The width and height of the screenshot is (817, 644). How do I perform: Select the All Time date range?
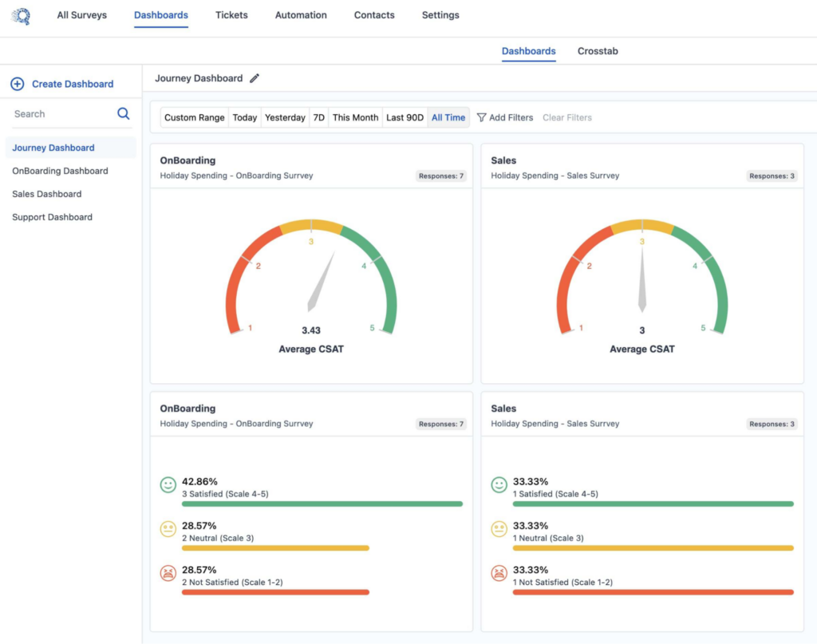click(448, 117)
